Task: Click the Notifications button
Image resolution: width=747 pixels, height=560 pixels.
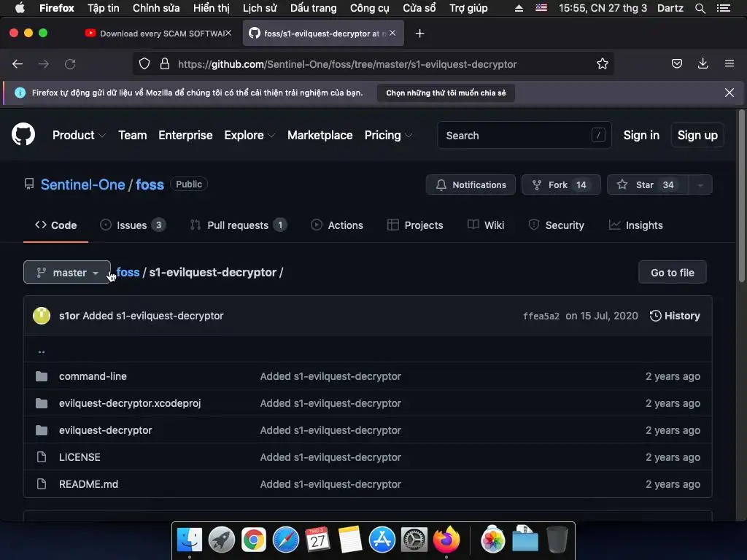Action: [x=471, y=184]
